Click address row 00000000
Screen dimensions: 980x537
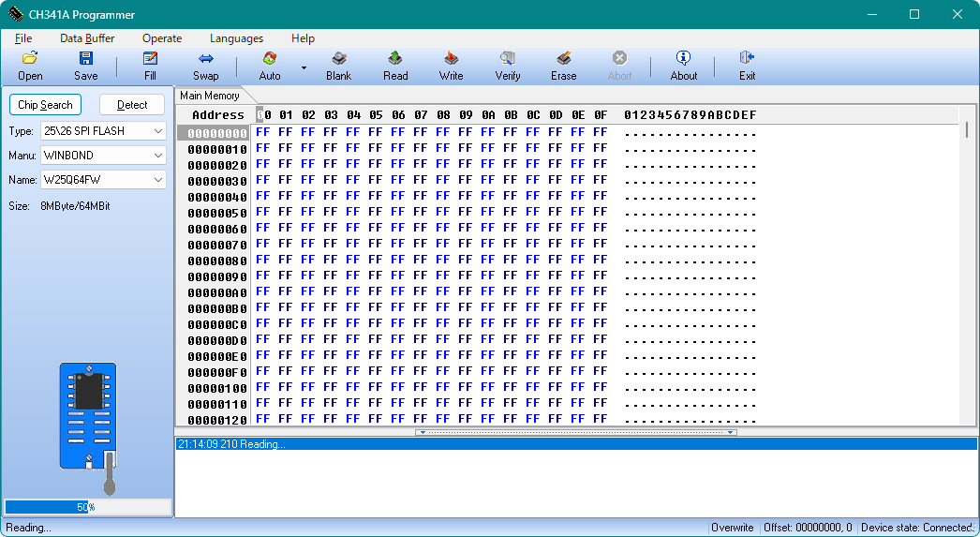coord(216,133)
